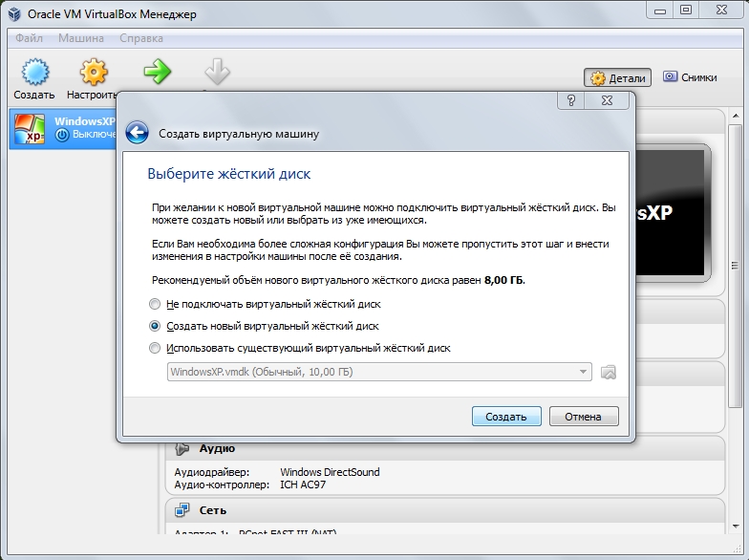Viewport: 749px width, 560px height.
Task: Click the blue back arrow in wizard
Action: 138,133
